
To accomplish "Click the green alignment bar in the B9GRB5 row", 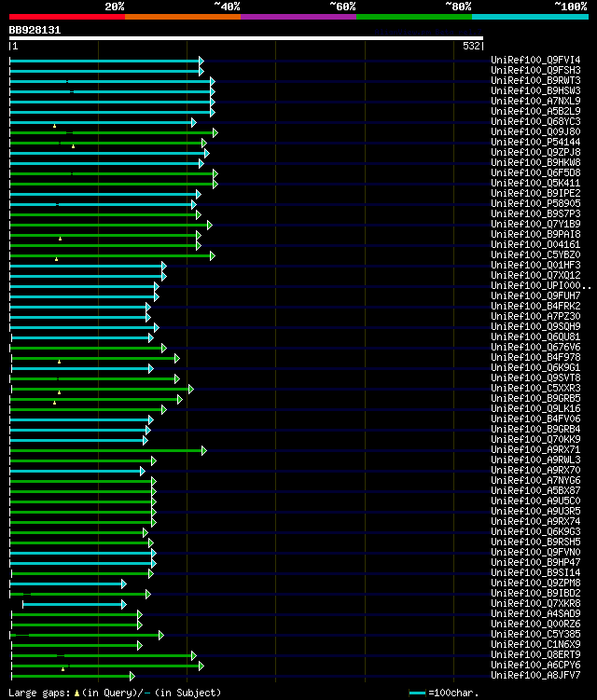I will coord(96,400).
